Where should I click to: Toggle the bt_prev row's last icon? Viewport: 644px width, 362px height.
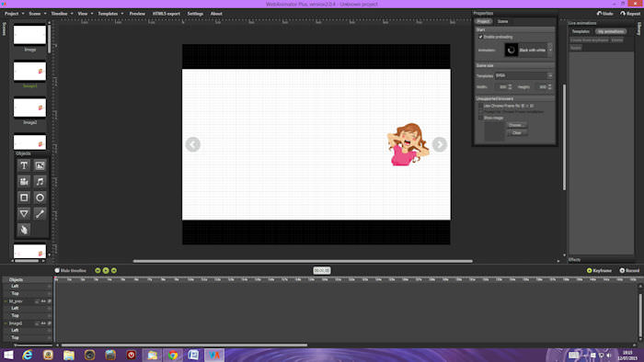click(50, 301)
